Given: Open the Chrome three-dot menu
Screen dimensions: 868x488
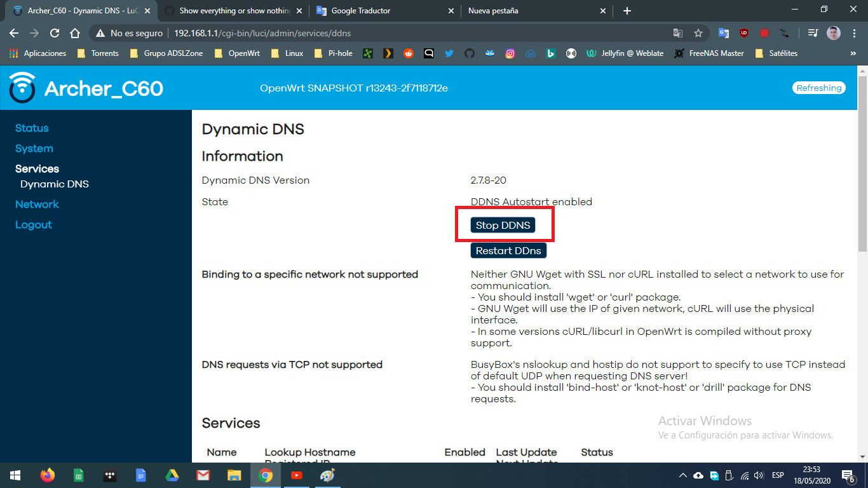Looking at the screenshot, I should tap(853, 32).
